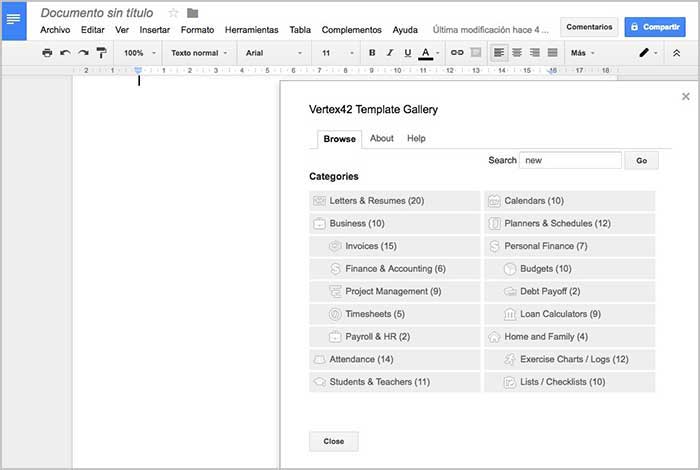
Task: Click the Insert link icon
Action: click(x=457, y=53)
